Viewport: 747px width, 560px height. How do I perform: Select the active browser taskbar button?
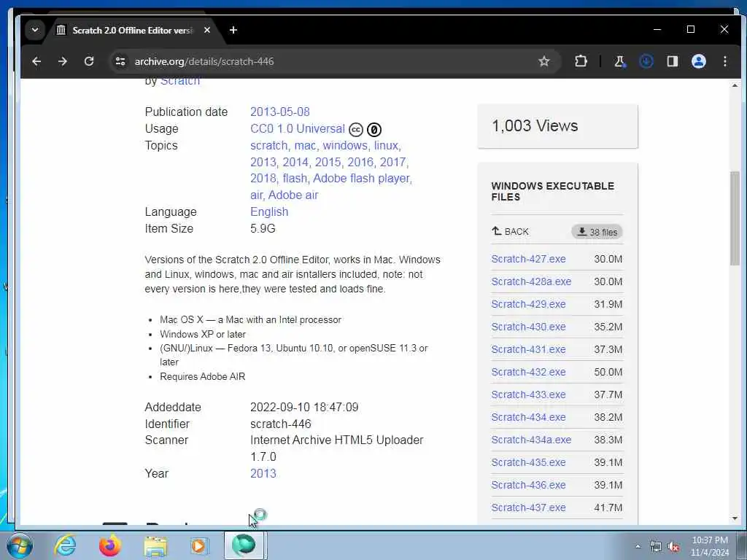pos(244,545)
